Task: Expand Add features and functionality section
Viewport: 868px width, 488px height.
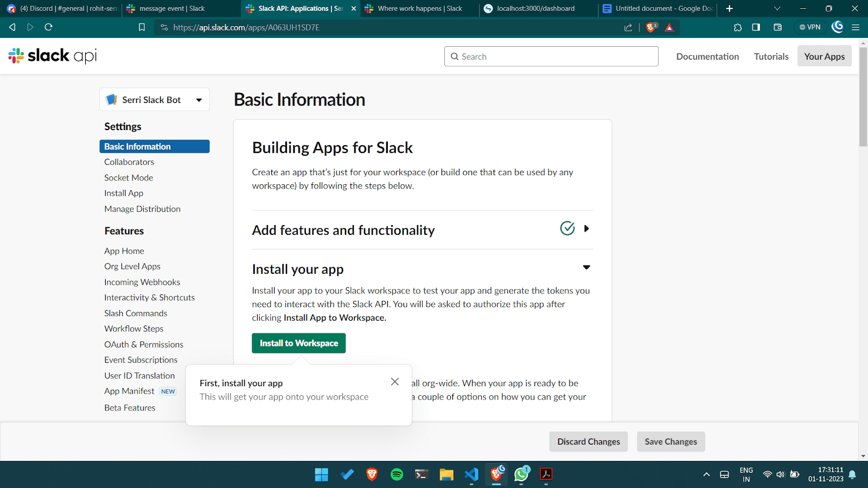Action: pos(586,228)
